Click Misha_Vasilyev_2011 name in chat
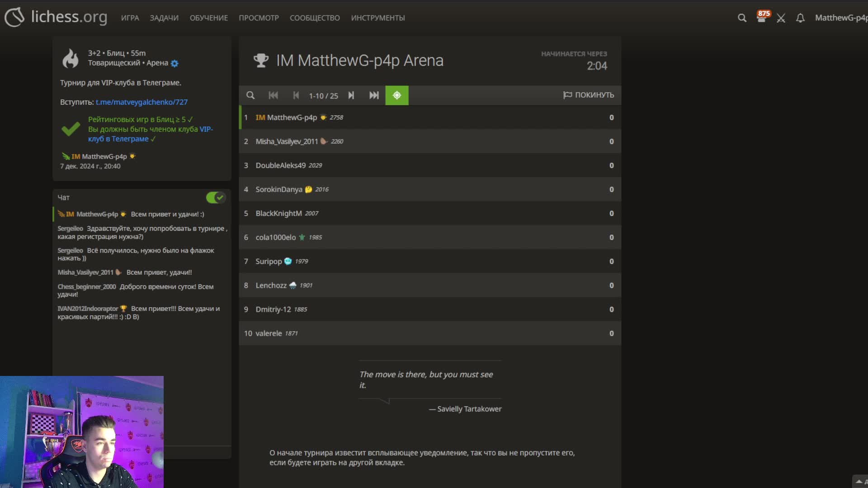The height and width of the screenshot is (488, 868). [85, 272]
